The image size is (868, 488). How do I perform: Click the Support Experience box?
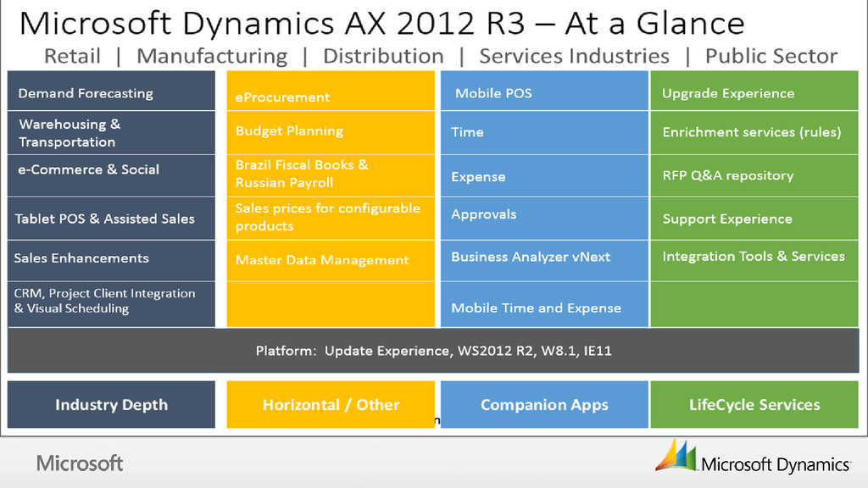[754, 219]
